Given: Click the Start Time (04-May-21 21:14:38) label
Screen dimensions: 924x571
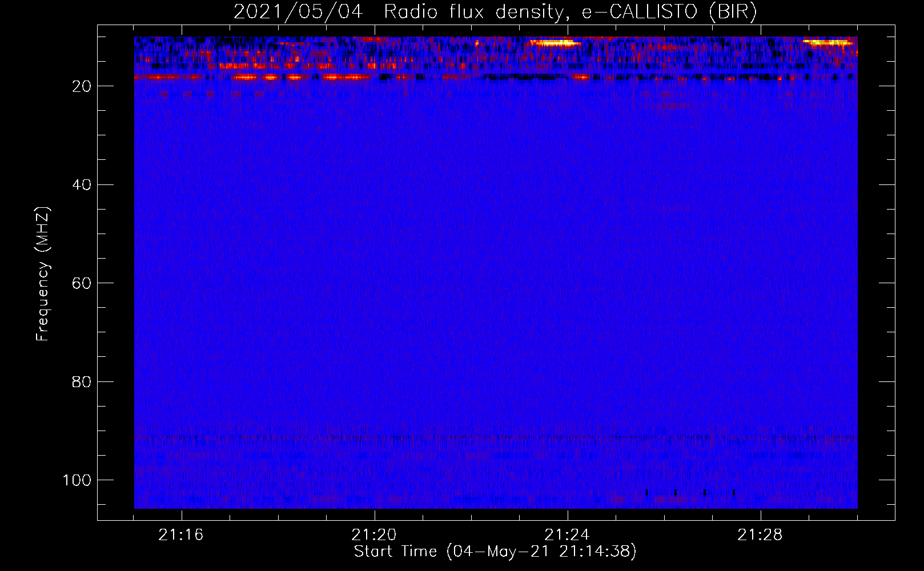Looking at the screenshot, I should click(x=495, y=552).
